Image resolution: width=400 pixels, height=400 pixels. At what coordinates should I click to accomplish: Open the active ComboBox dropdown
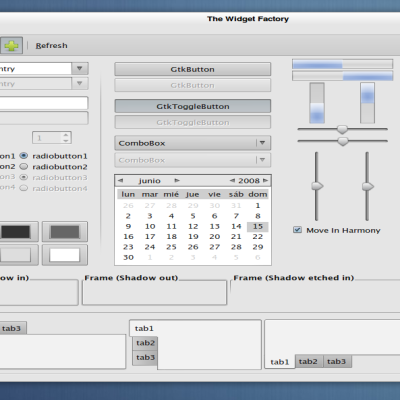pyautogui.click(x=193, y=143)
